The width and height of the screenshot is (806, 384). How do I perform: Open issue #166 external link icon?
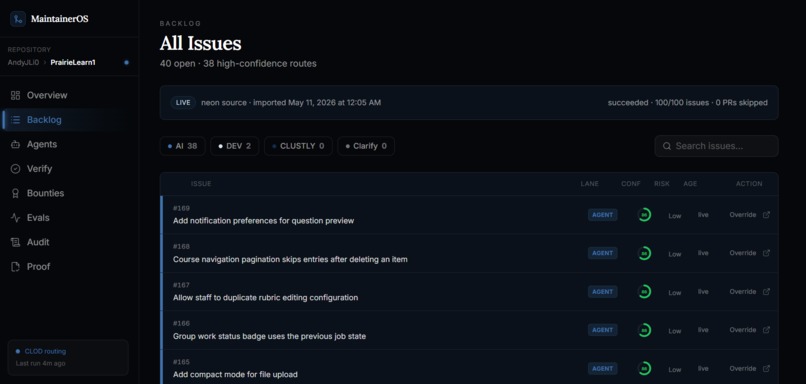coord(766,330)
